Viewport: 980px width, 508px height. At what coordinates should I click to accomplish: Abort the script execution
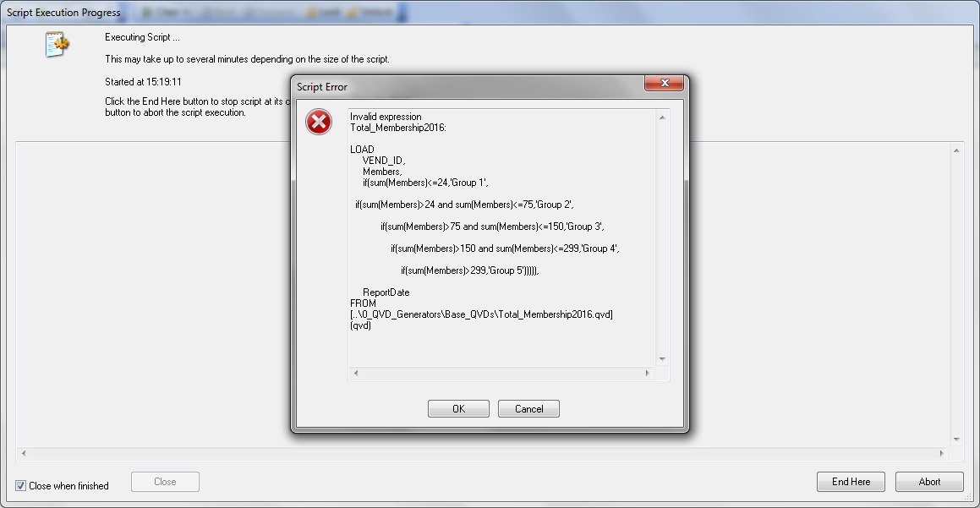tap(929, 482)
